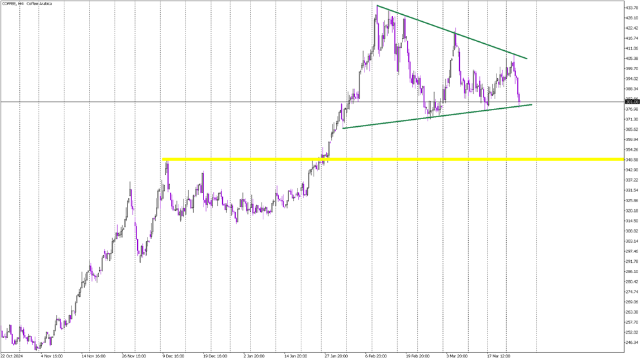Click the 399.70 price axis label

(632, 68)
